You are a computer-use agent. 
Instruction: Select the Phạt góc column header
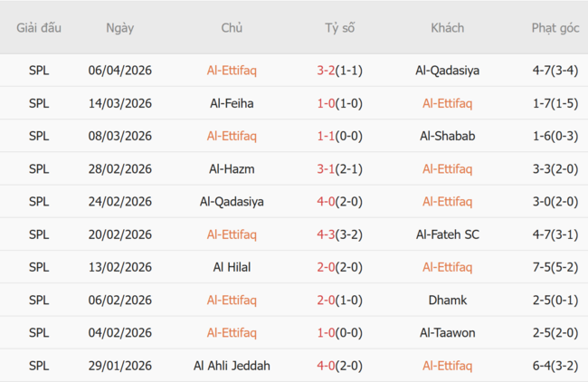point(555,27)
